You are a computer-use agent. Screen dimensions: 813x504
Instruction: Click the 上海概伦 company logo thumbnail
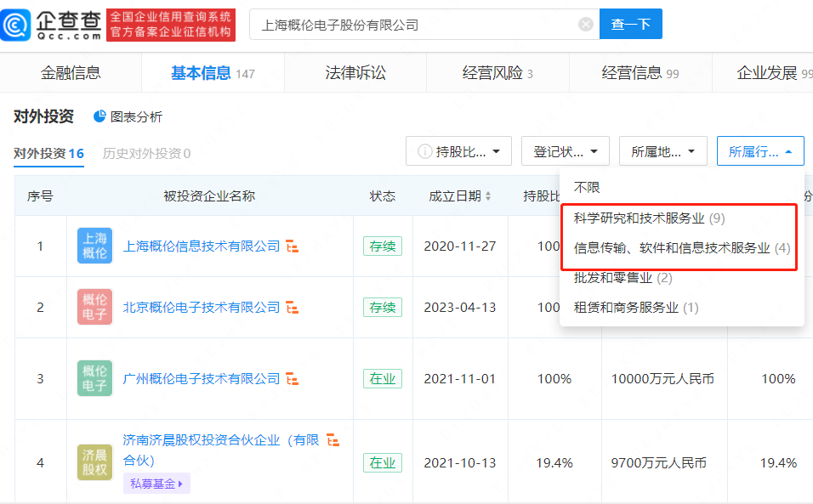(95, 246)
